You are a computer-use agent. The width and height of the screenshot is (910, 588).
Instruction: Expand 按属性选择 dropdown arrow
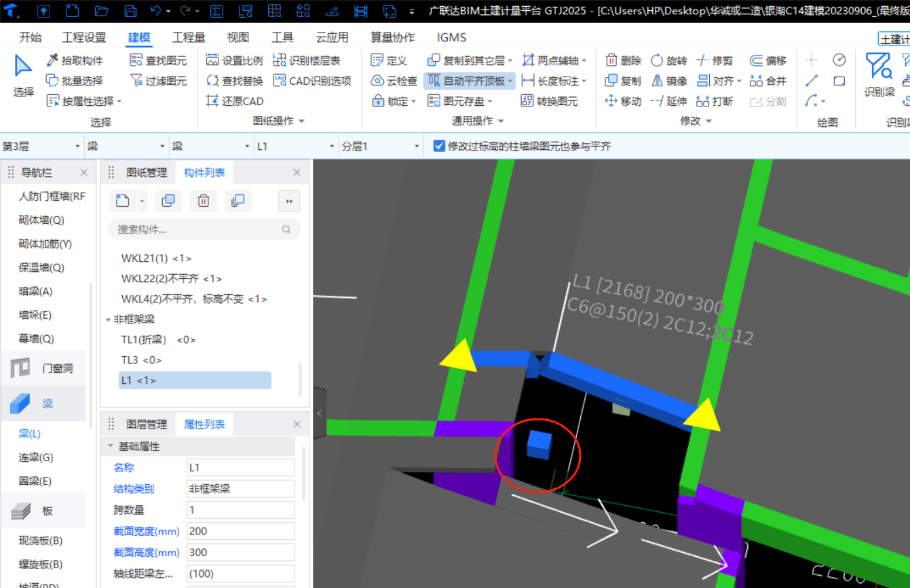click(119, 102)
